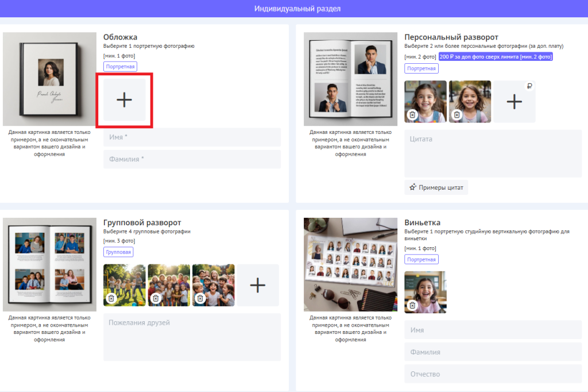
Task: Click the portrait tag under the cover section
Action: coord(121,67)
